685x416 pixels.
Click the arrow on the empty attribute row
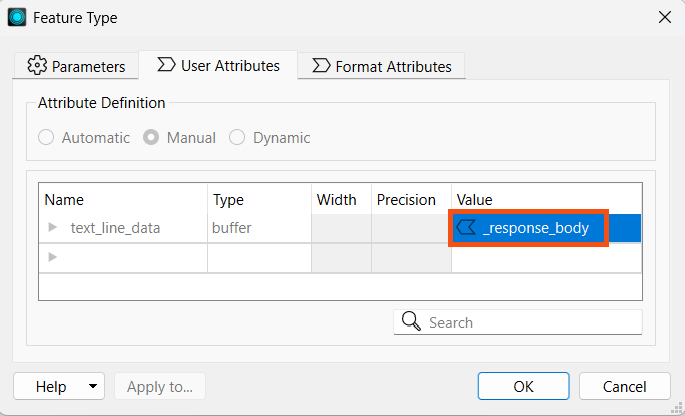pyautogui.click(x=52, y=257)
